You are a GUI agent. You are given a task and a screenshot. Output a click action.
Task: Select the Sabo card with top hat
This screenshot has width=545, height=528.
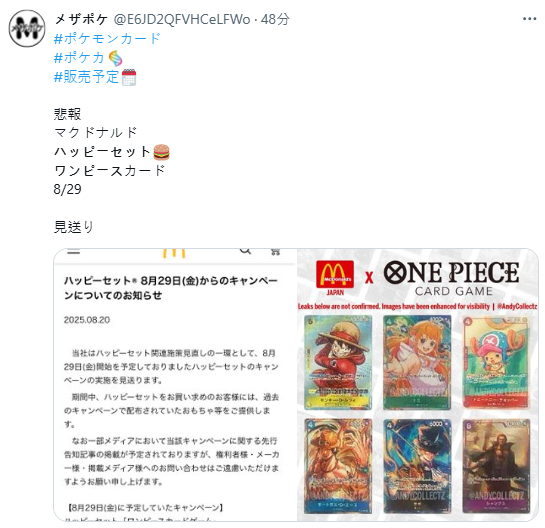tap(417, 466)
